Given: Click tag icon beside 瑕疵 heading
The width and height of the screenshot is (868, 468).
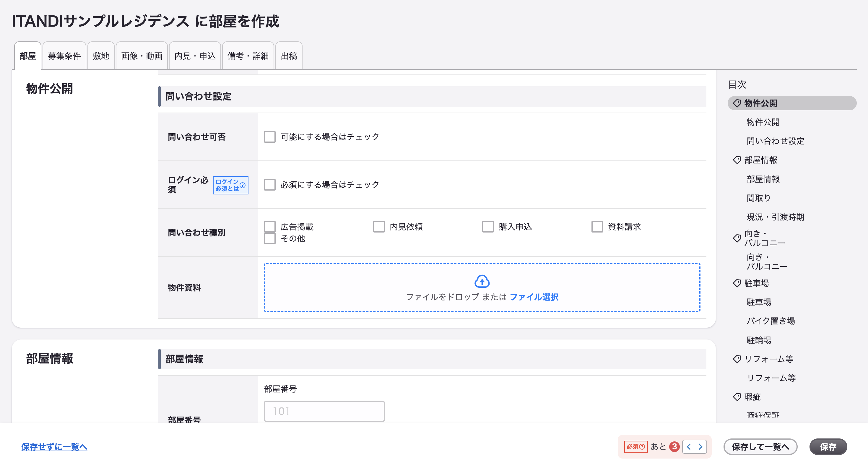Looking at the screenshot, I should click(737, 397).
